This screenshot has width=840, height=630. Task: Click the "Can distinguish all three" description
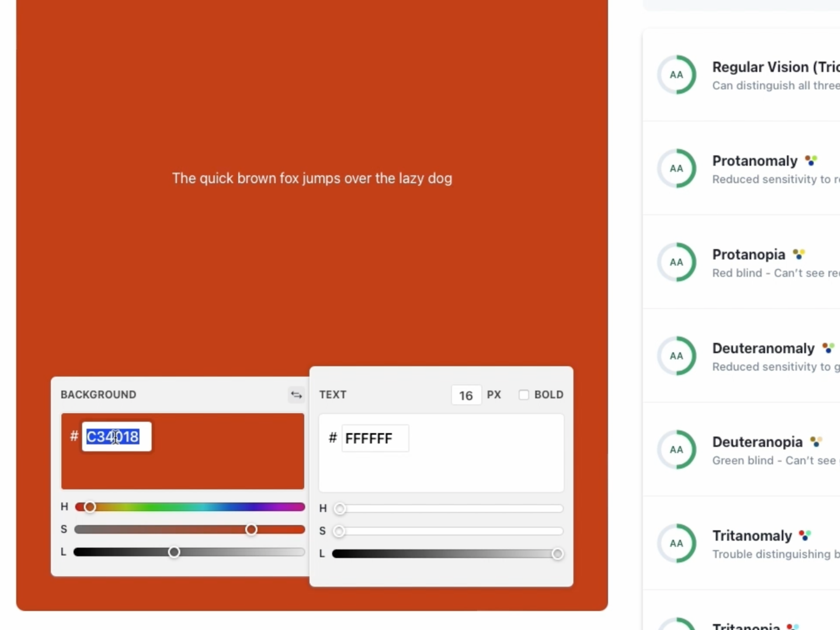click(776, 86)
